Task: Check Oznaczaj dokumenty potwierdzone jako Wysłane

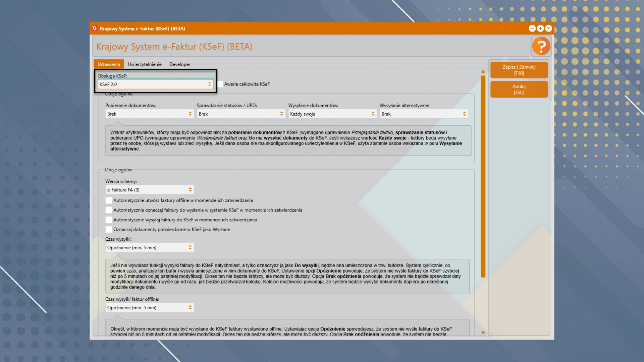Action: pos(109,230)
